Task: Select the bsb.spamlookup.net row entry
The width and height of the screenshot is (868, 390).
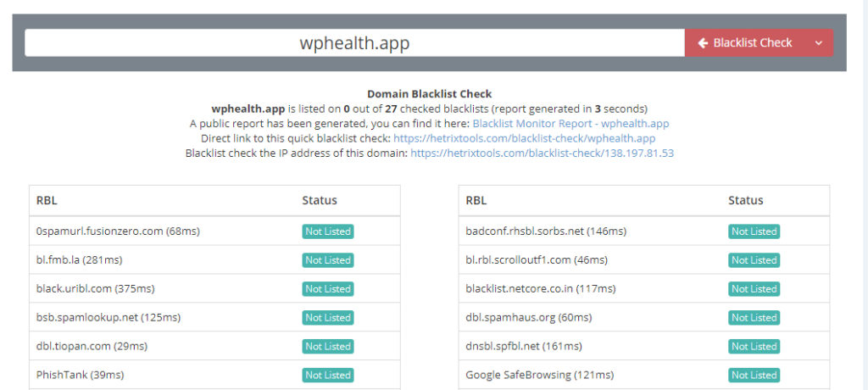Action: point(214,317)
